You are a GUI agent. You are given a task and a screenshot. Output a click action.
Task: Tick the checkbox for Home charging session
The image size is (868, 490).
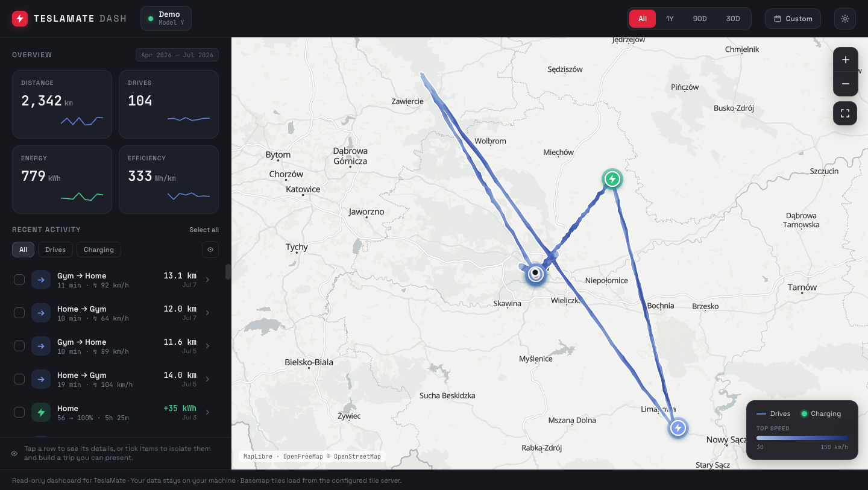pos(19,412)
